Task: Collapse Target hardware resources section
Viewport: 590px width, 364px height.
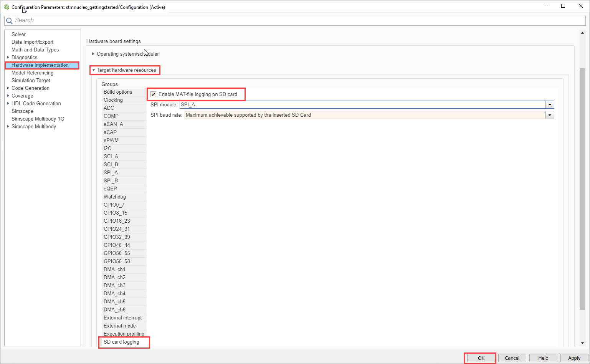Action: 93,70
